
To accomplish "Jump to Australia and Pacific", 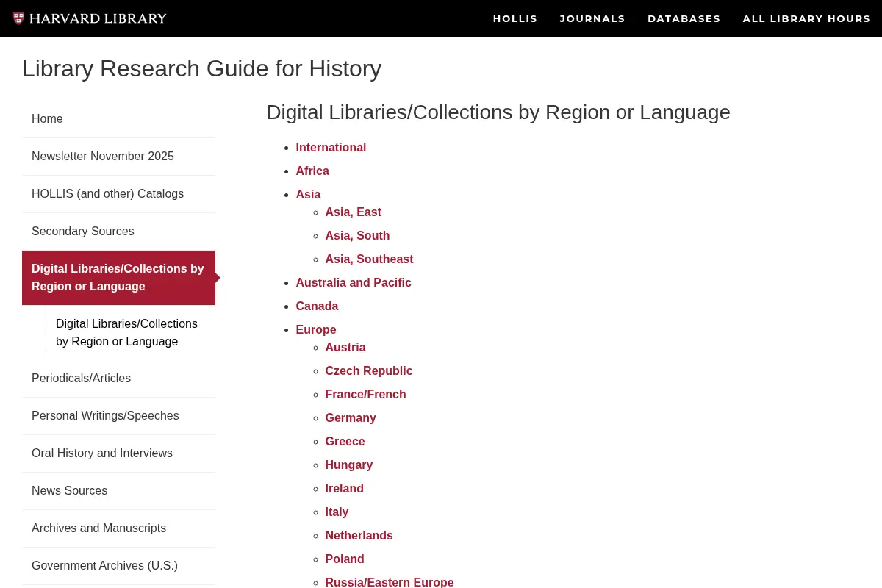I will point(354,283).
